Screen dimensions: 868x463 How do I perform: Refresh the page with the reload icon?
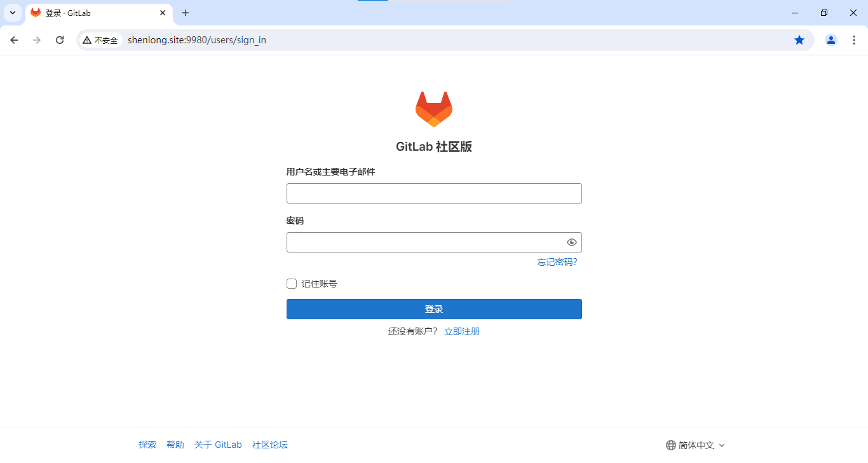(x=60, y=39)
